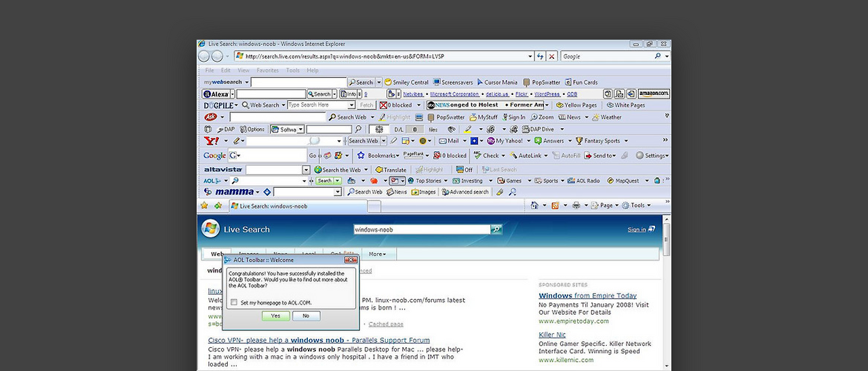Expand the More dropdown in Live Search

coord(377,254)
